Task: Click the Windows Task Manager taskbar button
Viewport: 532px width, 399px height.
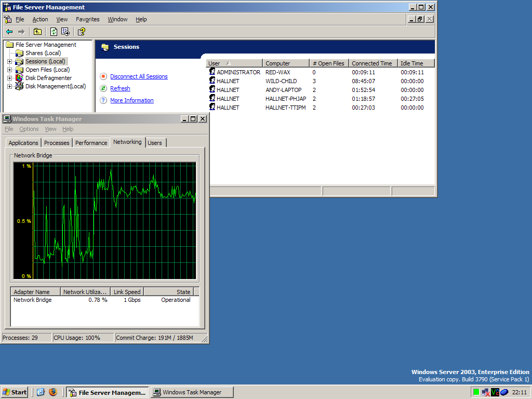Action: [x=192, y=392]
